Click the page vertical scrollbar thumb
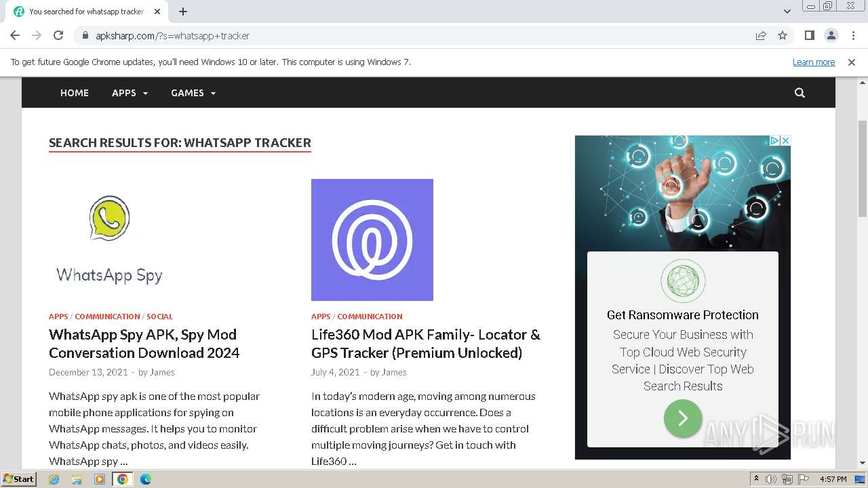This screenshot has height=488, width=868. click(x=862, y=168)
